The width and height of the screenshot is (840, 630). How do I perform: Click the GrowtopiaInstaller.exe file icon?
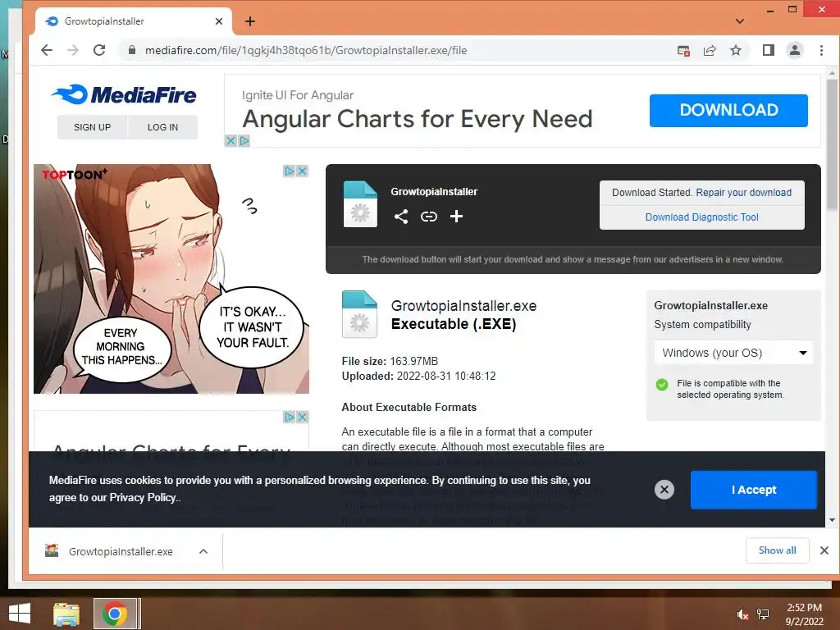(359, 314)
